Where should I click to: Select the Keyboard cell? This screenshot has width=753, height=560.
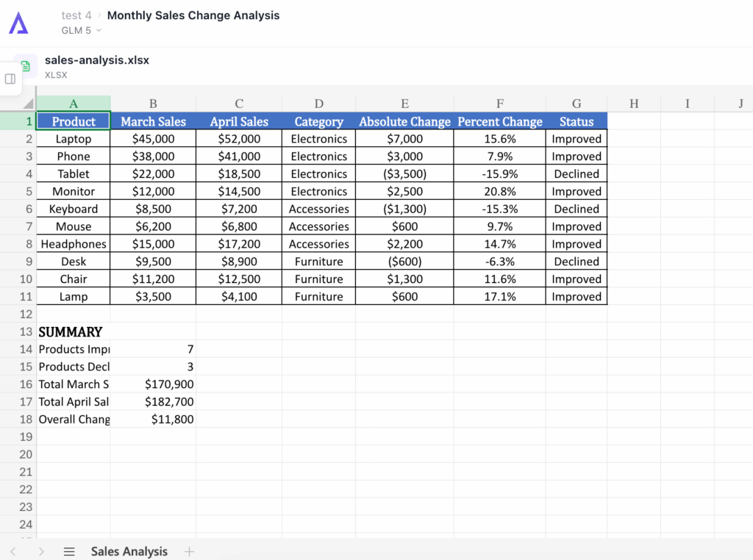point(74,209)
